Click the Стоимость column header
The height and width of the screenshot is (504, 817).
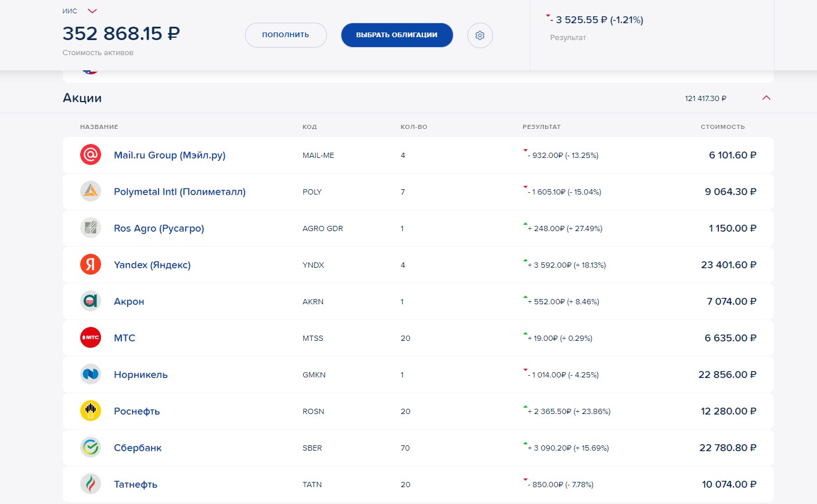tap(723, 127)
